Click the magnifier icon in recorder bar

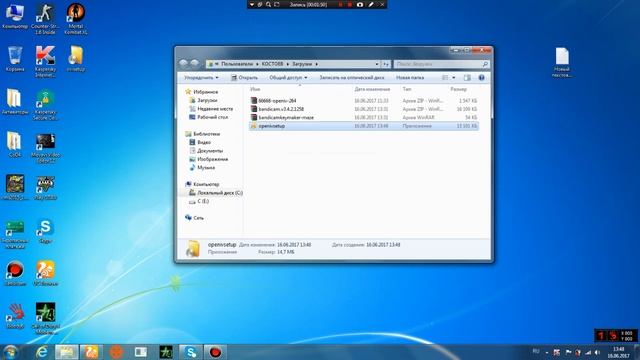[x=268, y=4]
